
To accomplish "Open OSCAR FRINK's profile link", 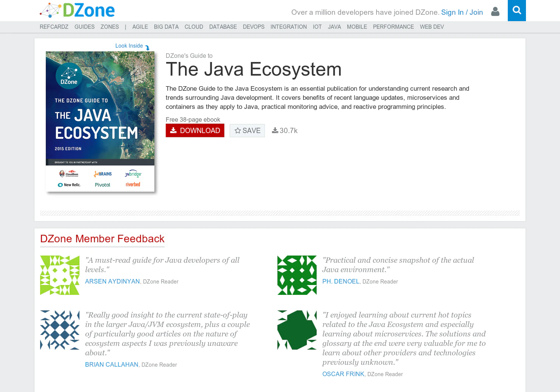I will point(343,374).
